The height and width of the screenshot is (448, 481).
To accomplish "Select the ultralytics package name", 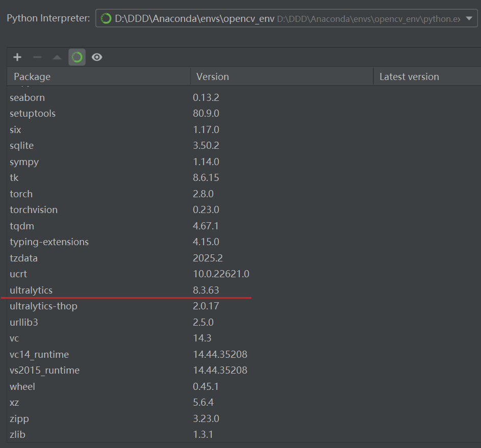I will point(31,290).
